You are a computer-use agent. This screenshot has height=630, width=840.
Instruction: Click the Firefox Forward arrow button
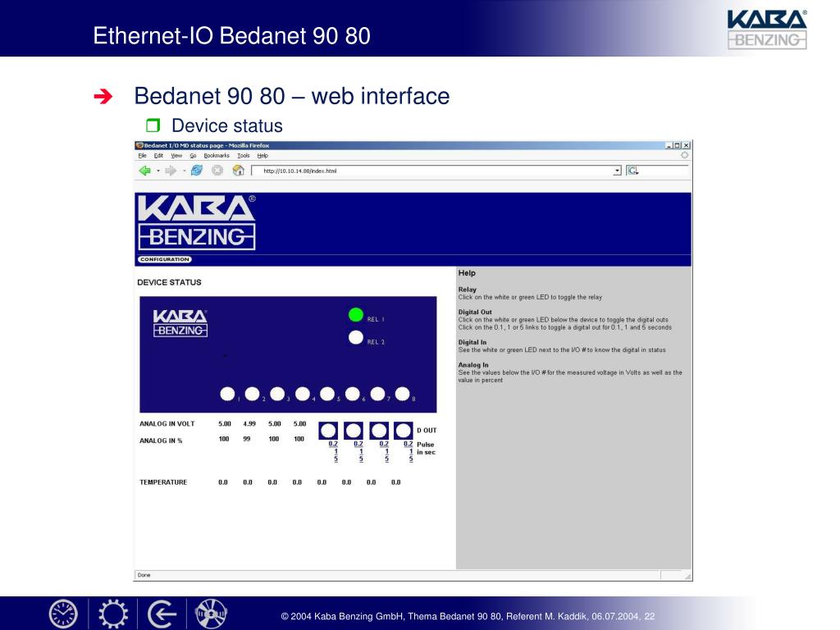pos(171,171)
